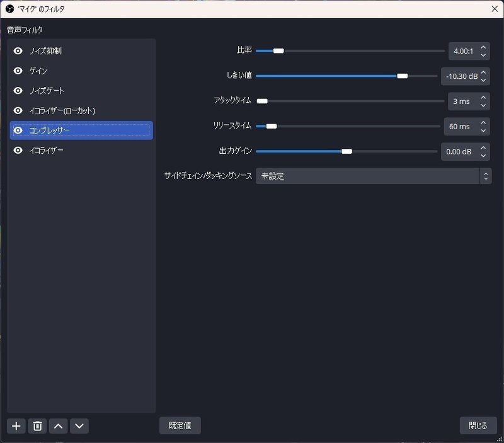This screenshot has width=504, height=443.
Task: Select the ノイズ抑制 filter
Action: click(x=81, y=51)
